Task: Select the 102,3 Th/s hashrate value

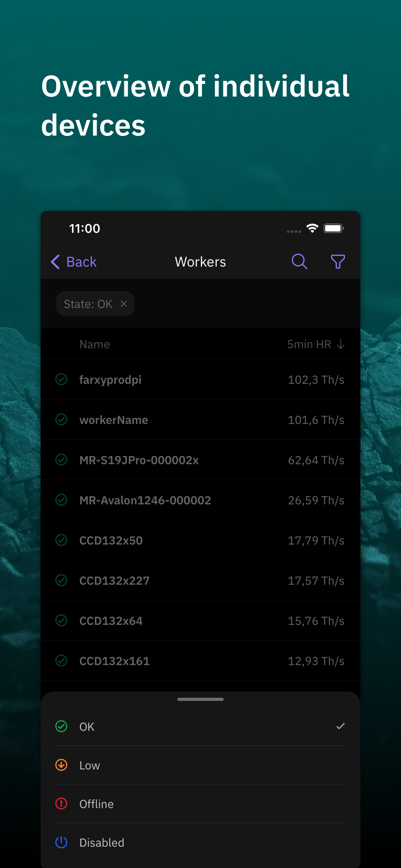Action: (x=316, y=380)
